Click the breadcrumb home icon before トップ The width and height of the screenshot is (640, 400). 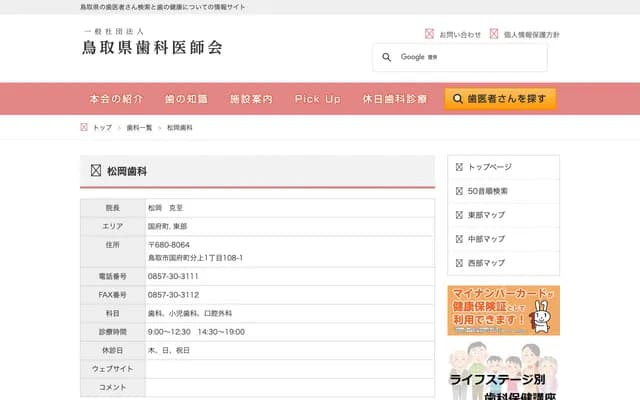pyautogui.click(x=84, y=128)
